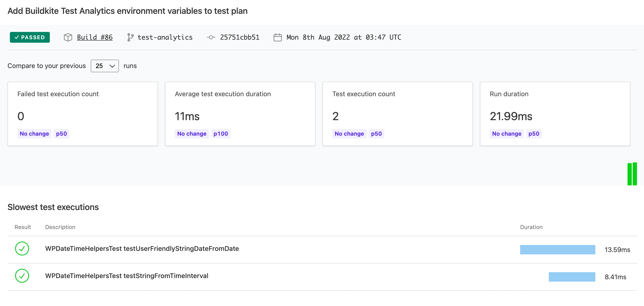The height and width of the screenshot is (306, 644).
Task: Click the commit icon beside 25751cbb51
Action: click(x=211, y=38)
